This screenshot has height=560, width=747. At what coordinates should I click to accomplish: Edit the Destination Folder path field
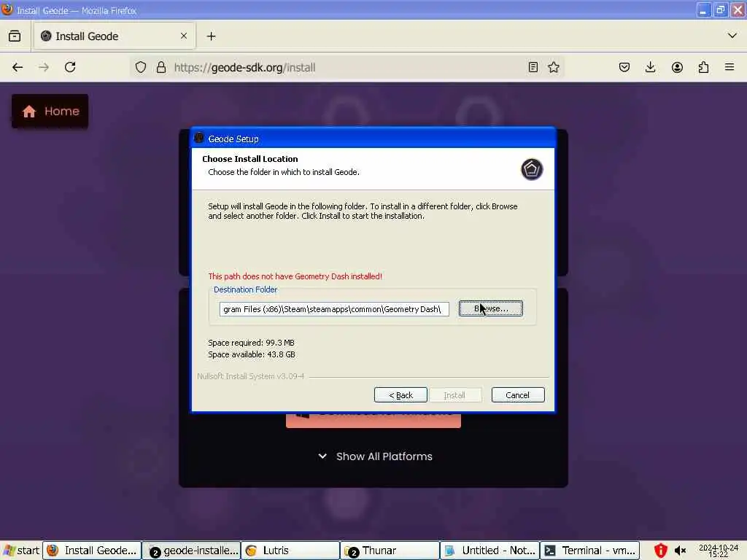334,309
